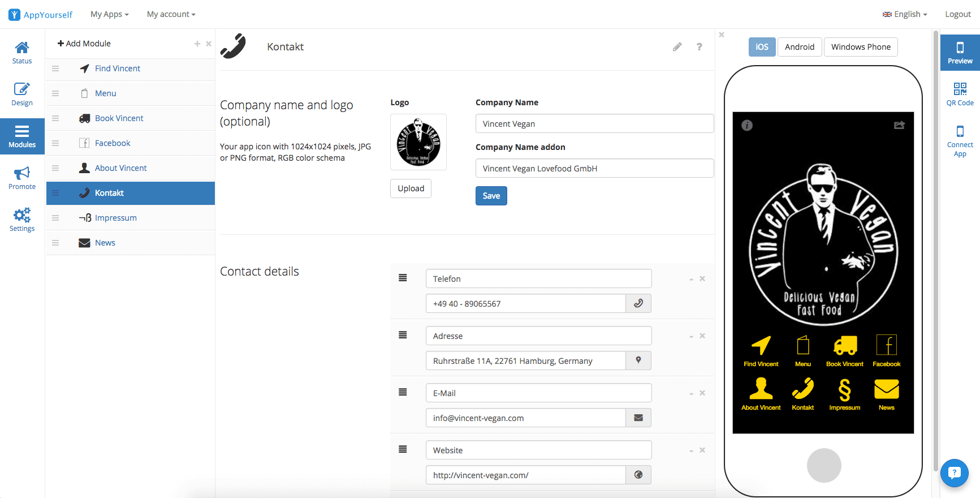Remove the Website contact row
The height and width of the screenshot is (498, 980).
702,450
